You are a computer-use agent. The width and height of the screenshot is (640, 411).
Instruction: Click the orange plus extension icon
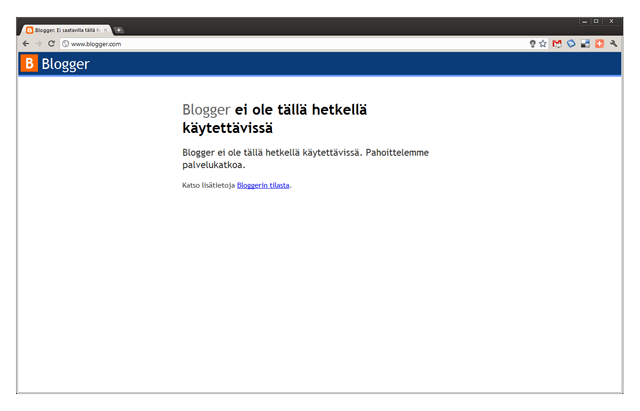point(599,44)
